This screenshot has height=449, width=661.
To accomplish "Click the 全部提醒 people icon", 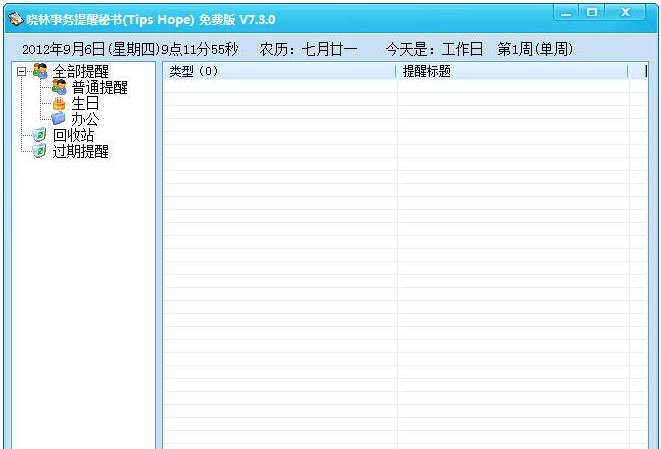I will [40, 71].
